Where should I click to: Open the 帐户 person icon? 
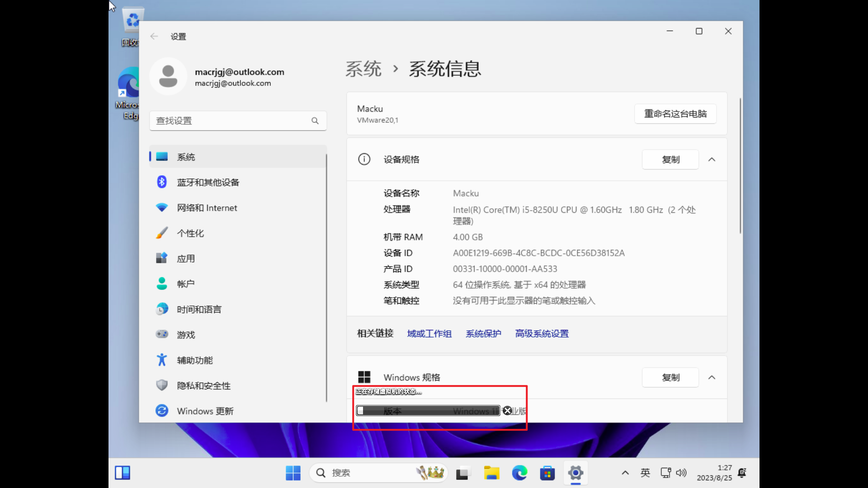162,284
